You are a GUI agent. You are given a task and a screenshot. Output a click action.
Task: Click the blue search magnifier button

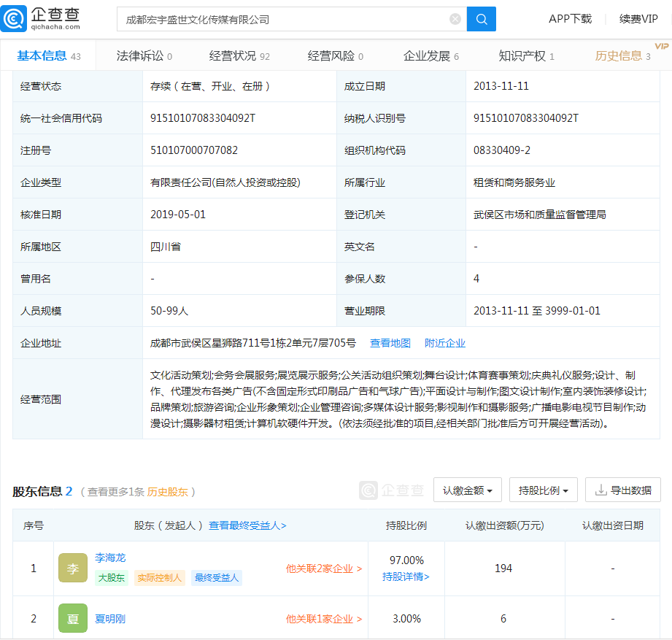click(x=482, y=19)
